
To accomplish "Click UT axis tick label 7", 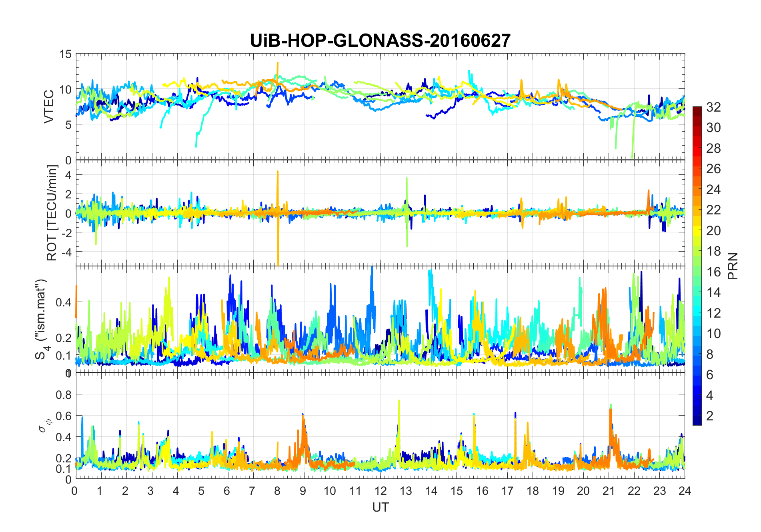I will [x=252, y=491].
